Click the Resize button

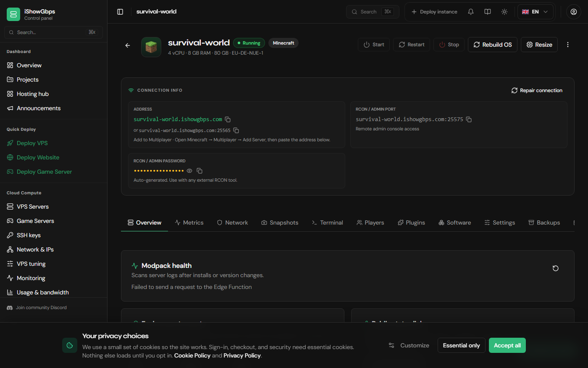pos(539,45)
